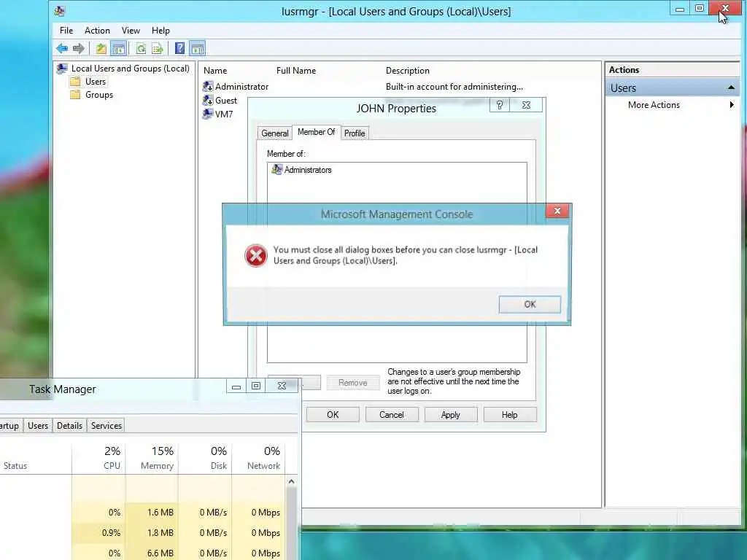The height and width of the screenshot is (560, 747).
Task: Switch to the General tab
Action: (275, 133)
